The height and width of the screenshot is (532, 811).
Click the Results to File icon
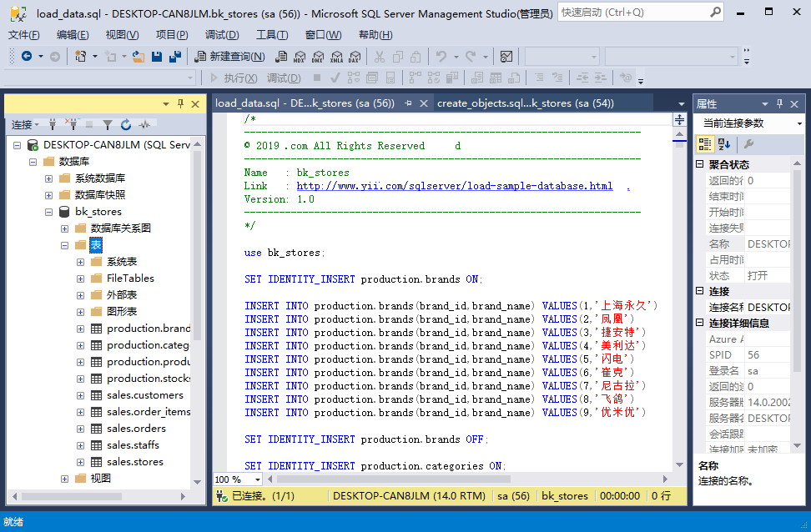tap(514, 78)
